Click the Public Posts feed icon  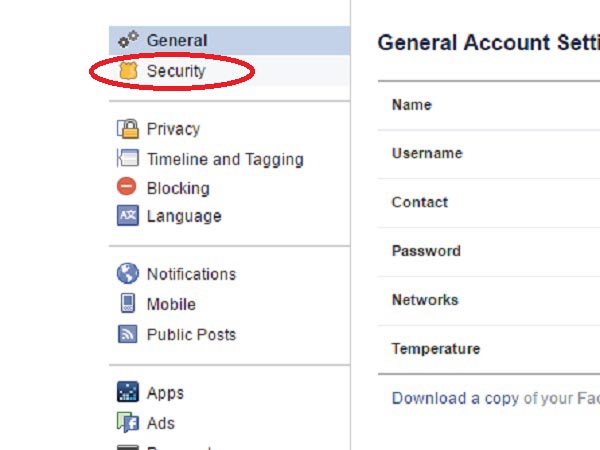point(127,334)
